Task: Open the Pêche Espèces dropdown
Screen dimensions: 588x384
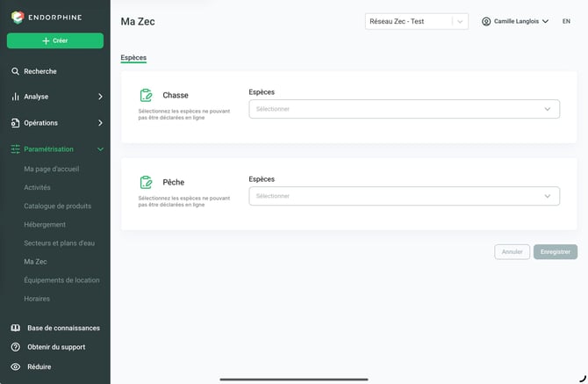Action: [x=405, y=196]
